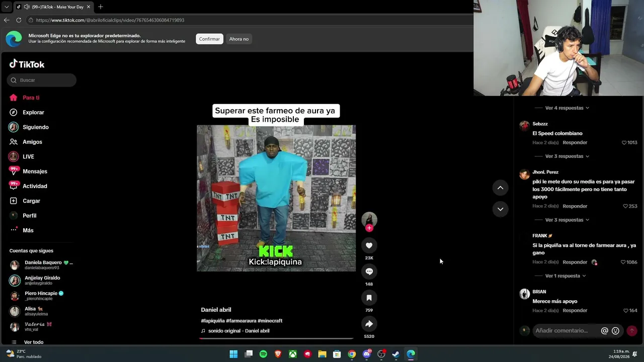Viewport: 644px width, 362px height.
Task: Go to the next video with down arrow
Action: (500, 209)
